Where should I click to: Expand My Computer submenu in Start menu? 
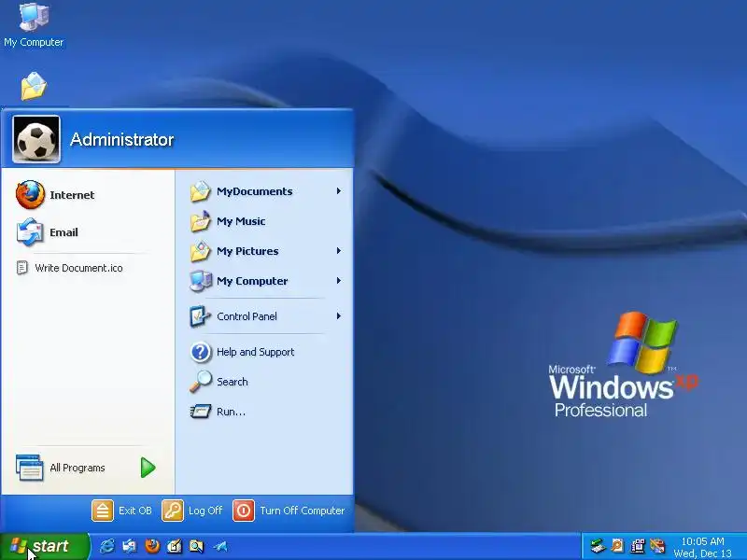click(265, 281)
